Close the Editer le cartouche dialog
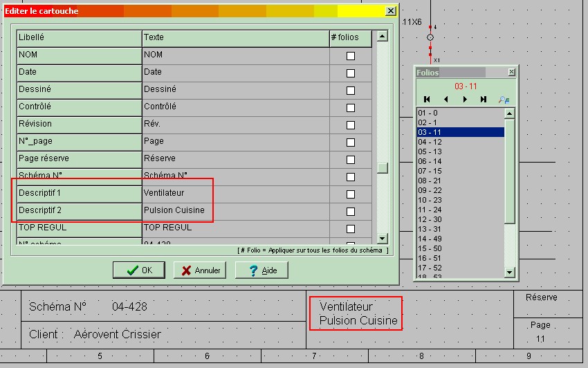588x368 pixels. click(x=391, y=11)
